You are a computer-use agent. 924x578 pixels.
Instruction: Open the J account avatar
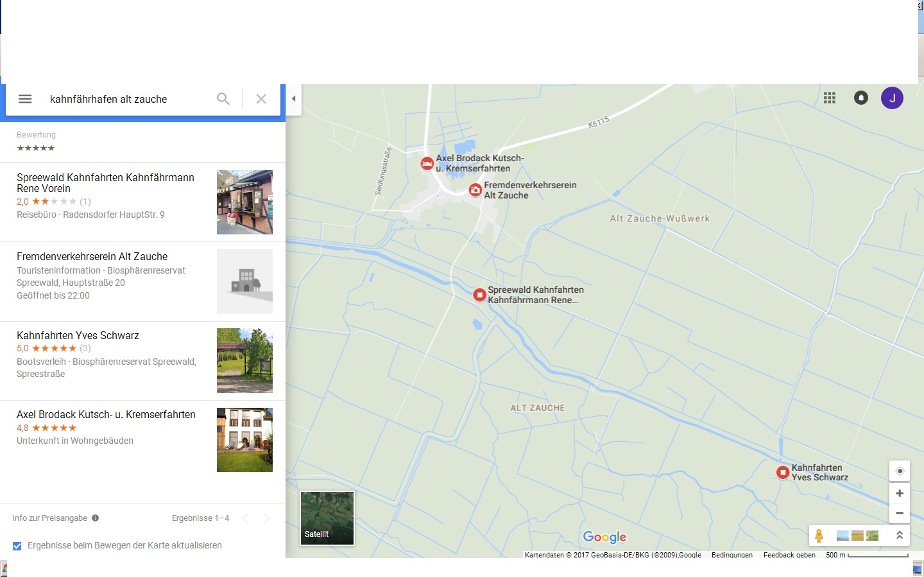(x=892, y=98)
